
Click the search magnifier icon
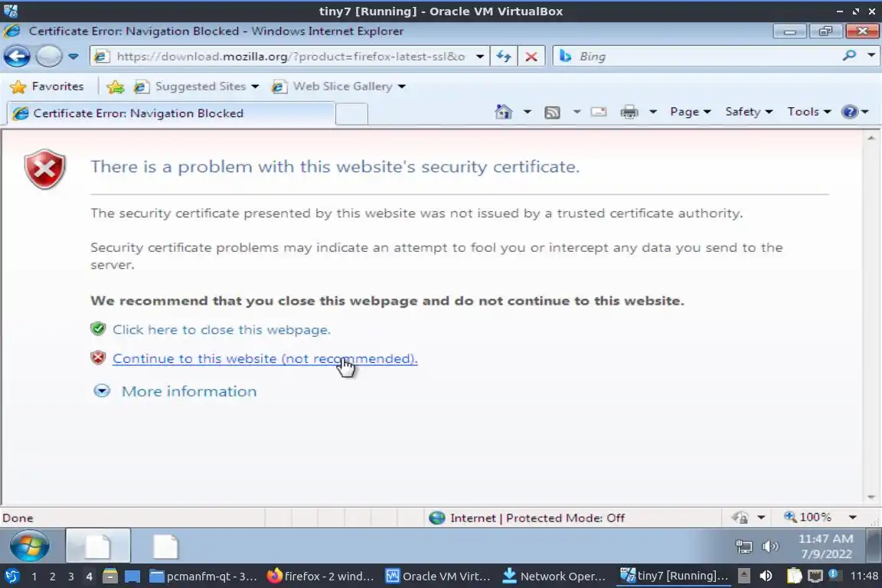849,56
